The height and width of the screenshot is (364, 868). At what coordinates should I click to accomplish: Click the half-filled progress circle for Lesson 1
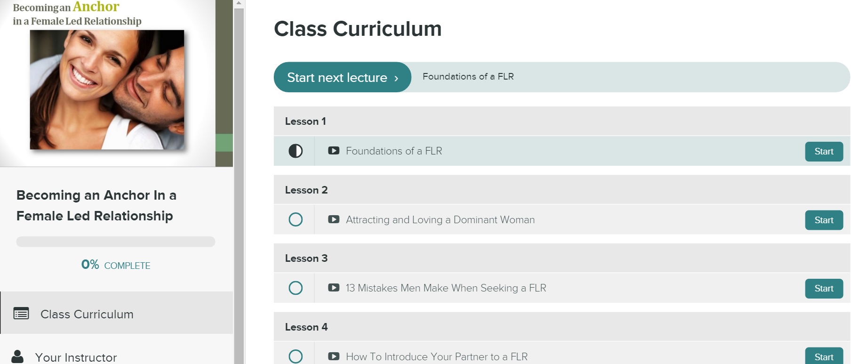(295, 151)
